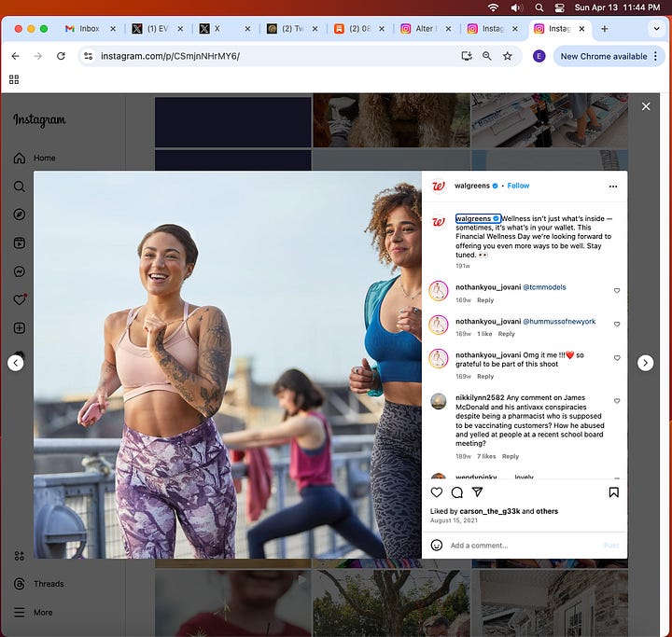Viewport: 672px width, 637px height.
Task: Switch to the '(1) EV' X tab
Action: (158, 29)
